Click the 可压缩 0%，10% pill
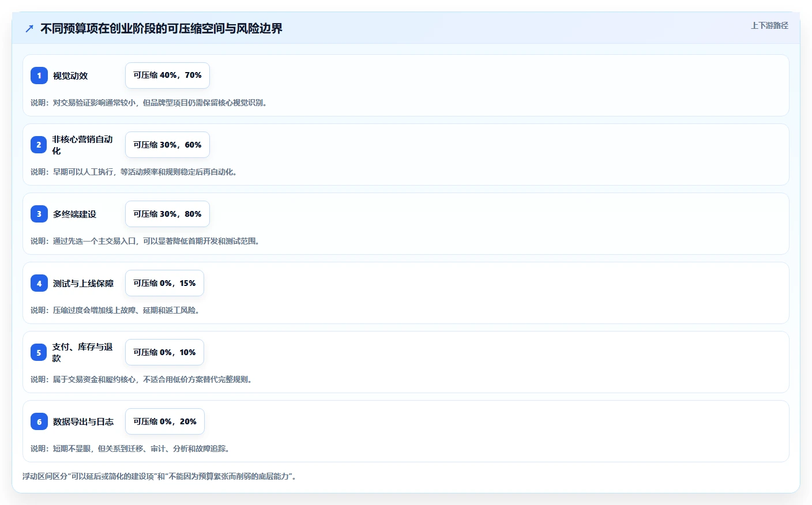 click(164, 352)
